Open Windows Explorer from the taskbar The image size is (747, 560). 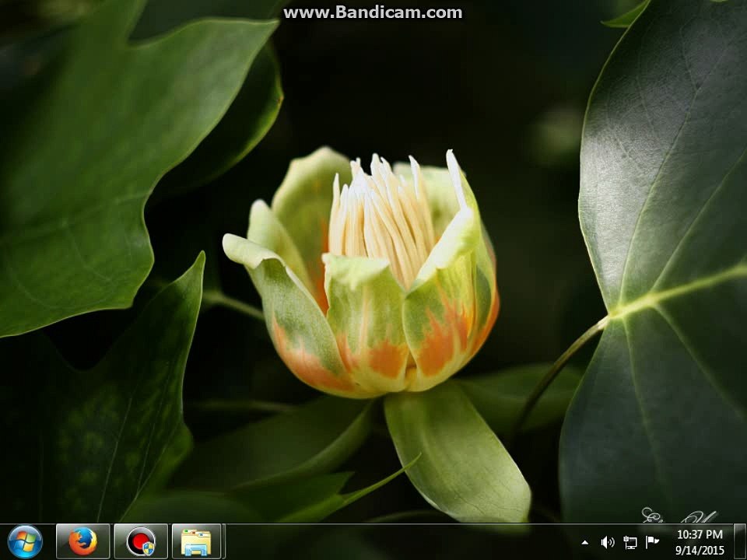coord(196,542)
